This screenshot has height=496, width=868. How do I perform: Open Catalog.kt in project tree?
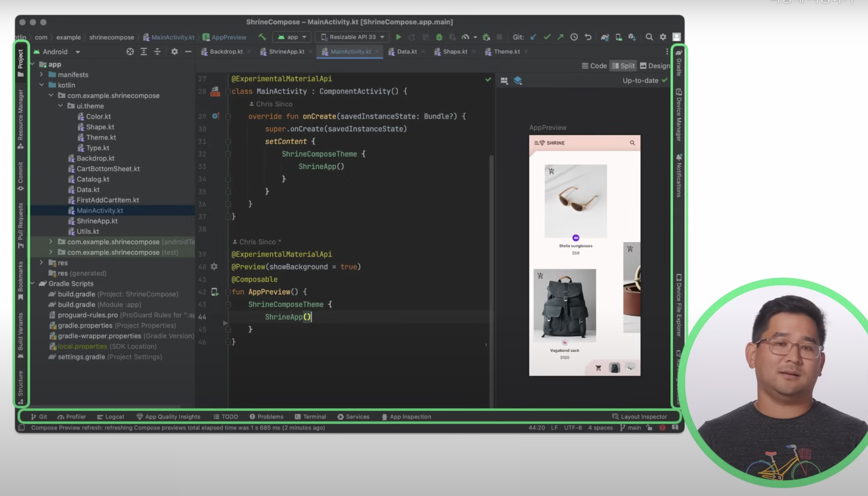coord(93,179)
